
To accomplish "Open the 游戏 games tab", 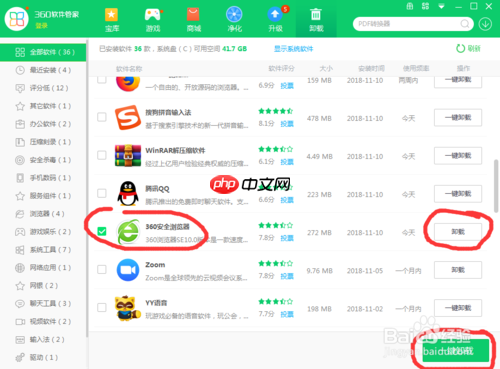I will tap(153, 20).
